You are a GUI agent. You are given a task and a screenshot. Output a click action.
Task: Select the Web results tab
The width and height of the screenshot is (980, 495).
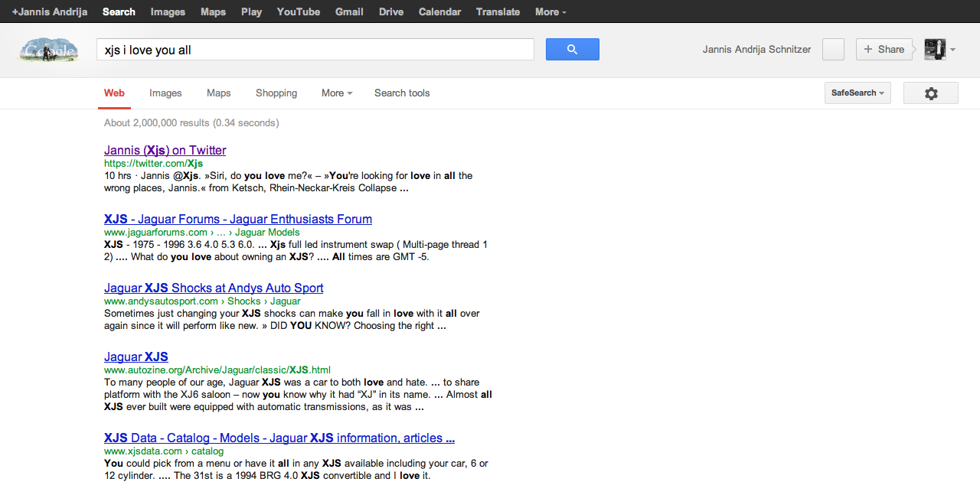[114, 93]
